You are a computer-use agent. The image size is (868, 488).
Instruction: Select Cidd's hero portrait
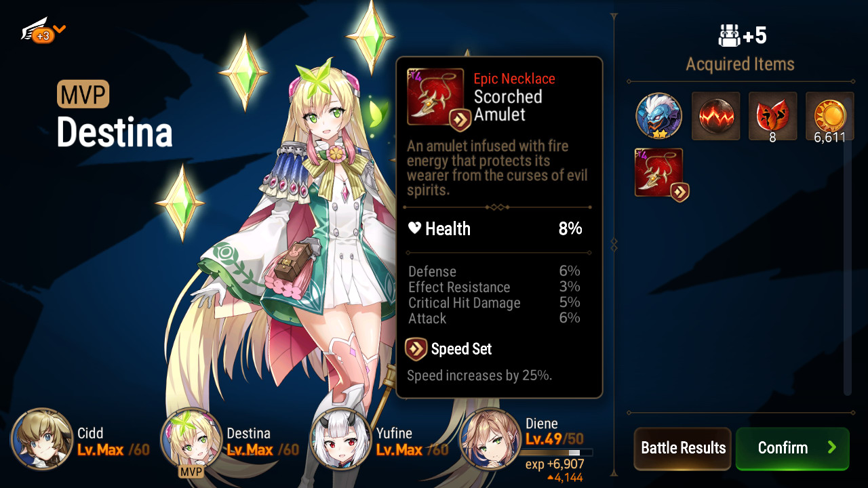(x=42, y=439)
